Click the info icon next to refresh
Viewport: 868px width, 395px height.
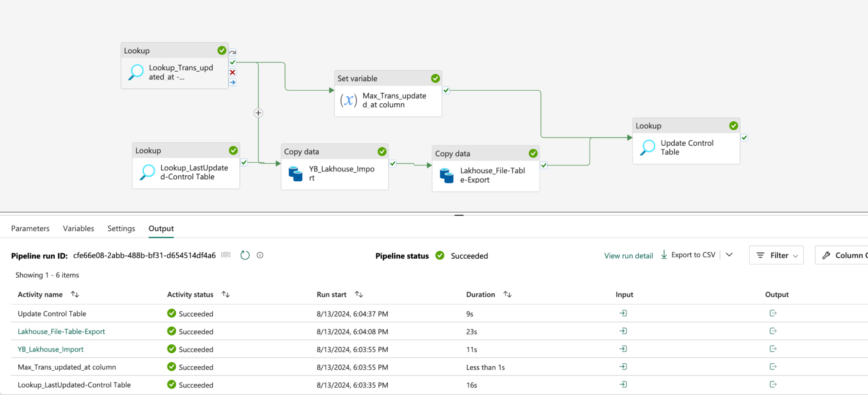[x=260, y=255]
